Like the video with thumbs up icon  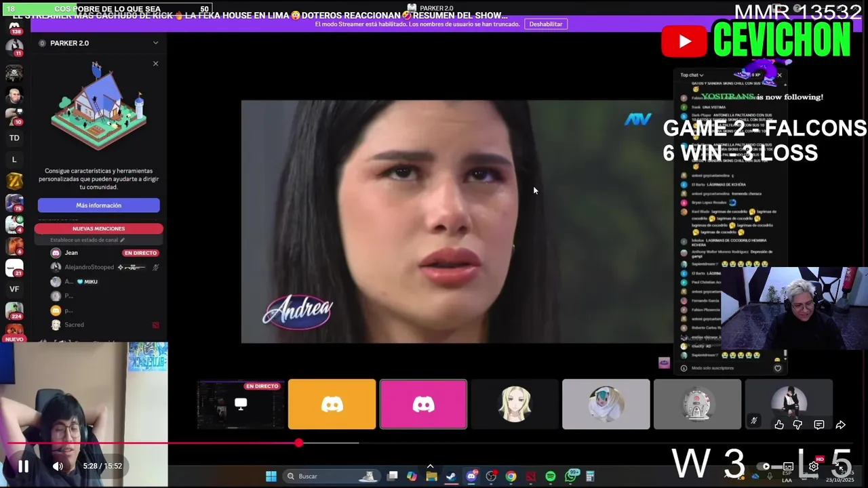click(x=779, y=425)
